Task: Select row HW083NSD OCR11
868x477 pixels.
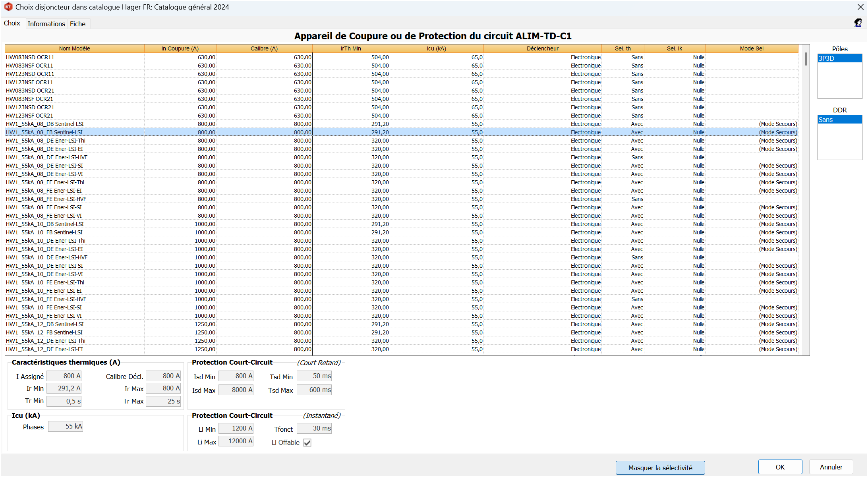Action: tap(30, 57)
